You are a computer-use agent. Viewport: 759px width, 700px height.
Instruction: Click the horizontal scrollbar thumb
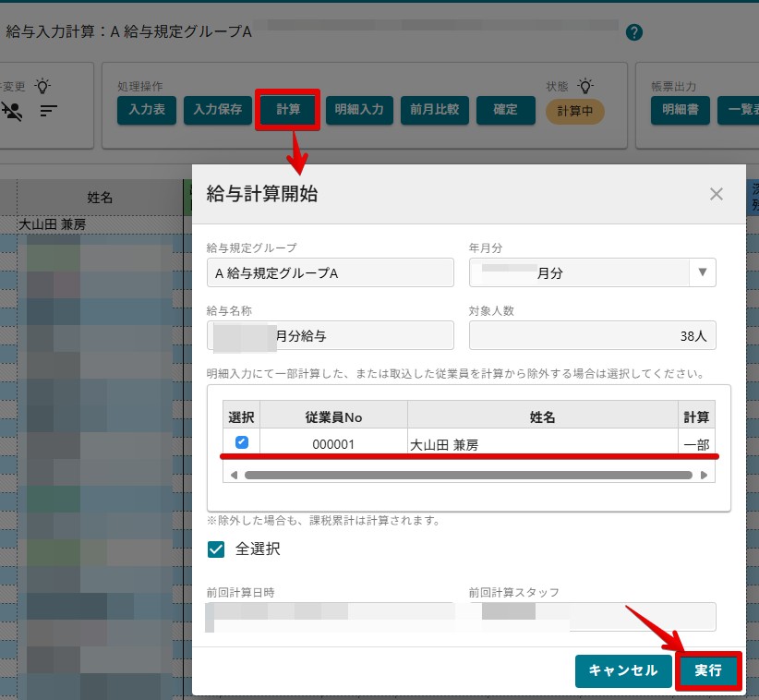(468, 475)
